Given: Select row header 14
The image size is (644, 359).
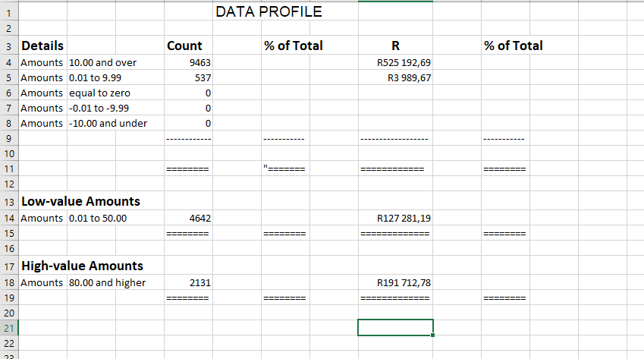Looking at the screenshot, I should (x=8, y=218).
